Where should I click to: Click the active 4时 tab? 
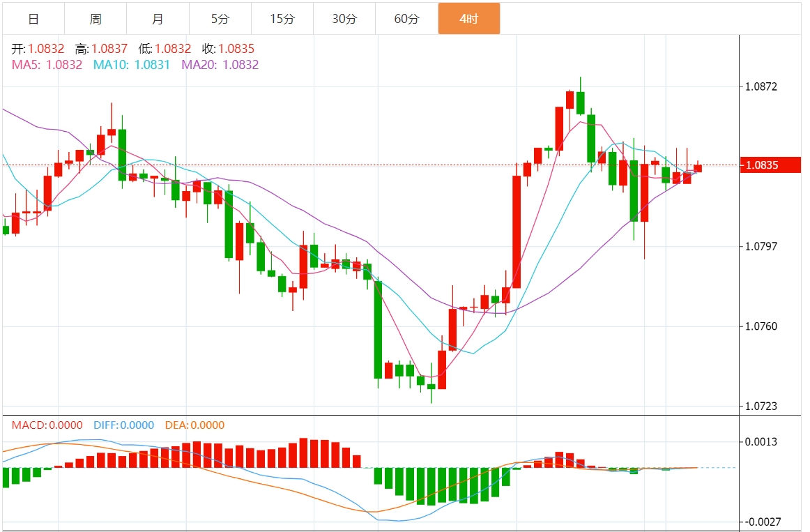point(468,19)
